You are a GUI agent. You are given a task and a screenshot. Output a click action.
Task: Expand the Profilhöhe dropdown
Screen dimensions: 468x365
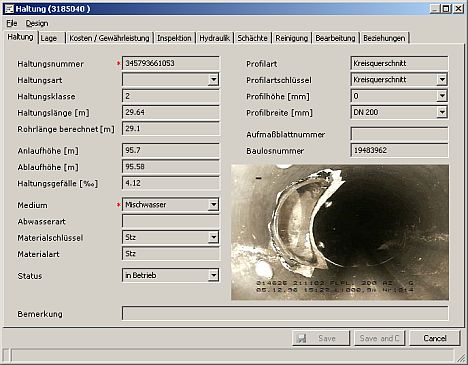[442, 96]
